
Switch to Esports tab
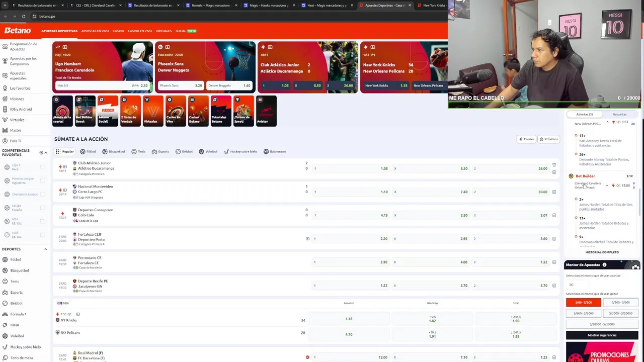pyautogui.click(x=161, y=151)
